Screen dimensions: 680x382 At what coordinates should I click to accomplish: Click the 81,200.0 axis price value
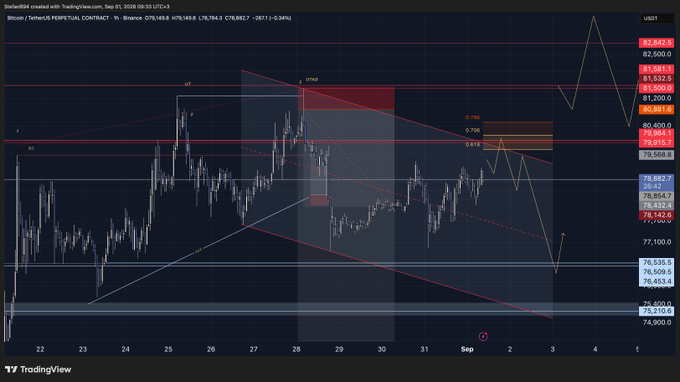pyautogui.click(x=657, y=98)
